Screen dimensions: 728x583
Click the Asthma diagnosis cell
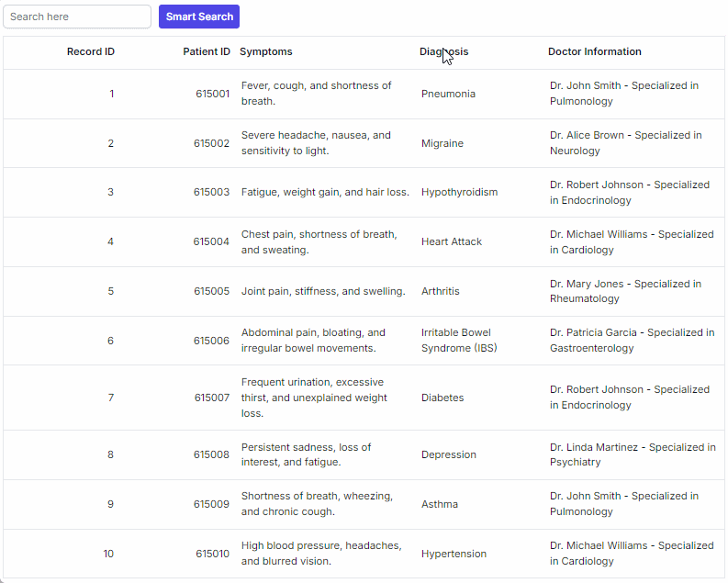click(440, 504)
